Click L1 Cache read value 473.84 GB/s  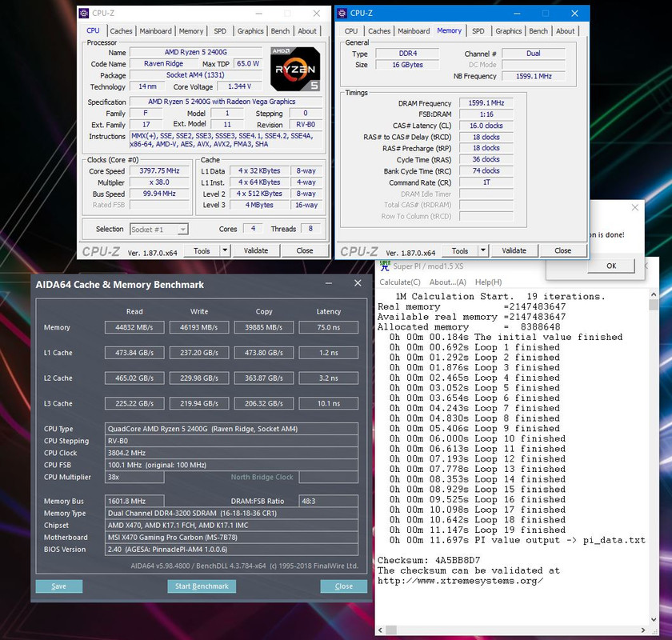point(134,353)
